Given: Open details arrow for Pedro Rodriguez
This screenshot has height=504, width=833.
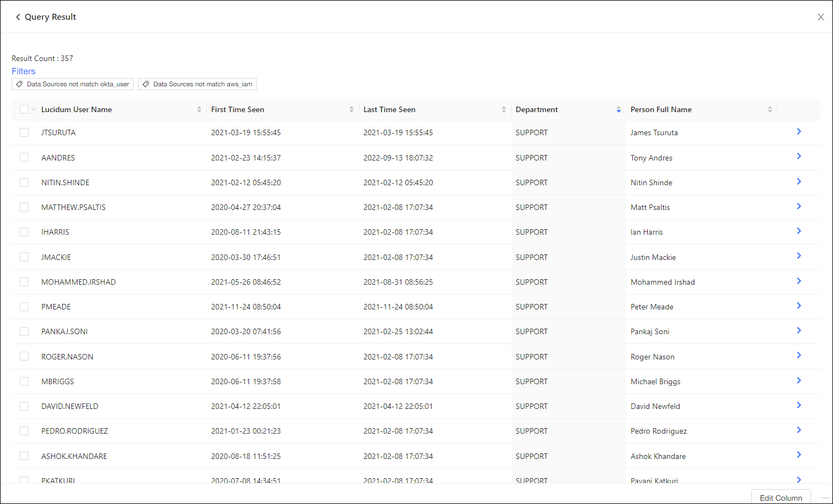Looking at the screenshot, I should click(x=799, y=430).
